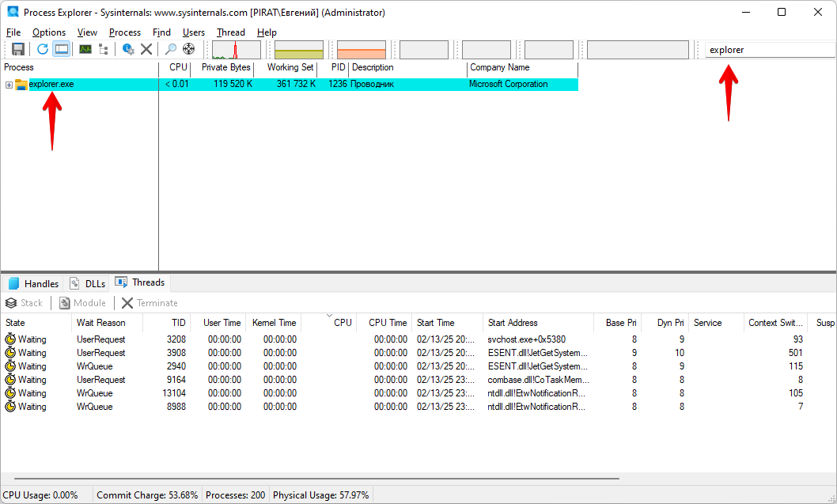Sort threads by Context Switches header
The width and height of the screenshot is (837, 504).
pyautogui.click(x=775, y=323)
